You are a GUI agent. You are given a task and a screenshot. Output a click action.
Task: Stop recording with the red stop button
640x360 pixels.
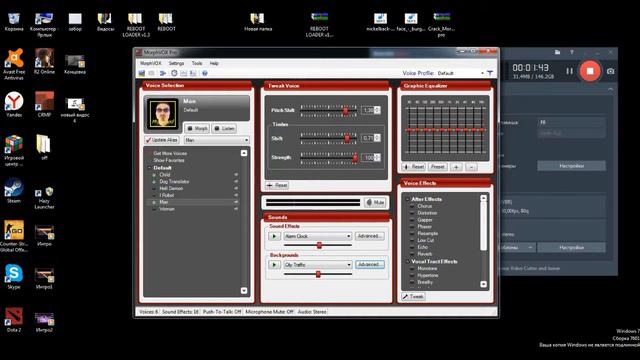coord(590,71)
